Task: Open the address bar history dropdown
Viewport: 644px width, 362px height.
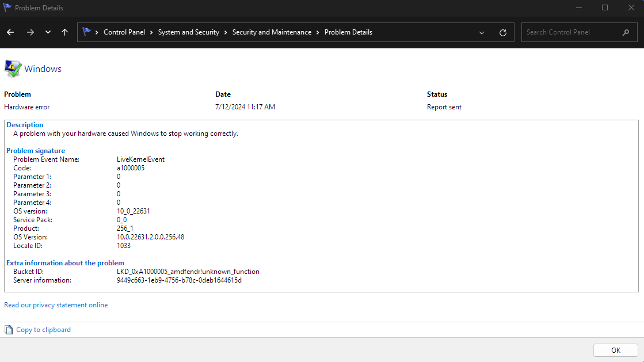Action: (x=482, y=32)
